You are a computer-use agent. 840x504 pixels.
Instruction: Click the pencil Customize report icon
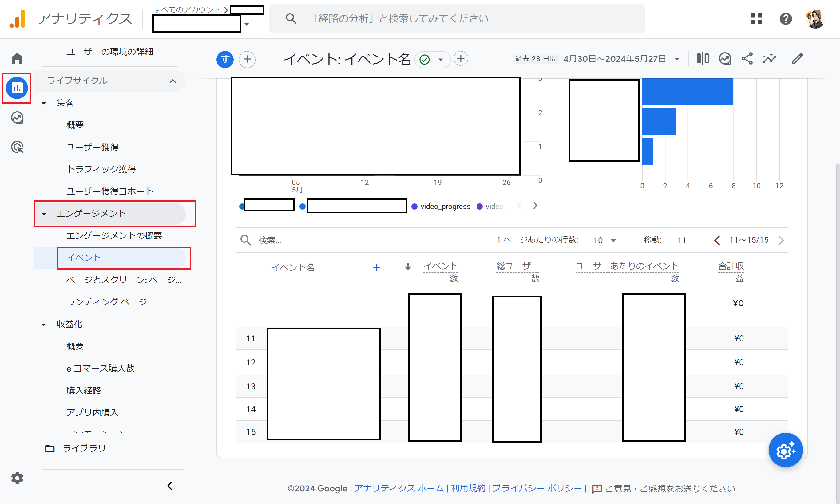click(x=797, y=59)
